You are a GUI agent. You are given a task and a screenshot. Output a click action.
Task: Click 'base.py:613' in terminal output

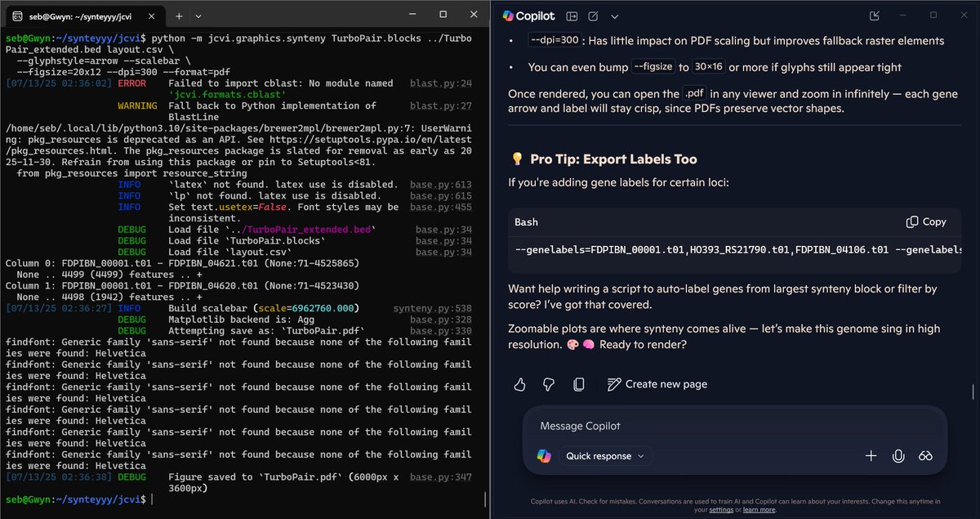point(440,185)
